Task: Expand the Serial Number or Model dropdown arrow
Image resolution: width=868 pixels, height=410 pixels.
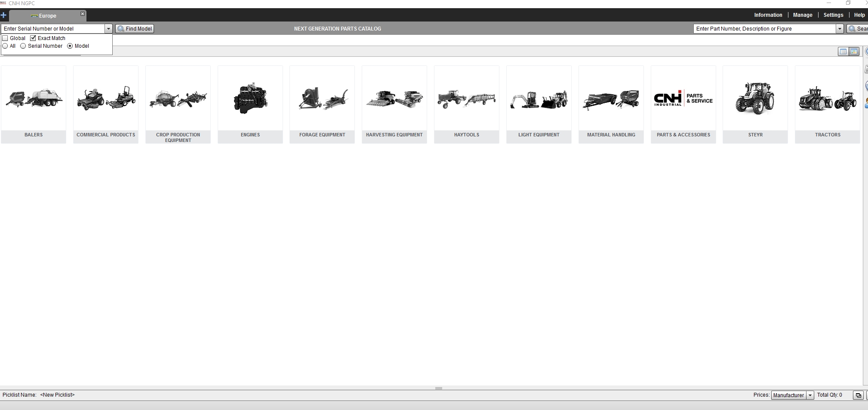Action: click(x=108, y=29)
